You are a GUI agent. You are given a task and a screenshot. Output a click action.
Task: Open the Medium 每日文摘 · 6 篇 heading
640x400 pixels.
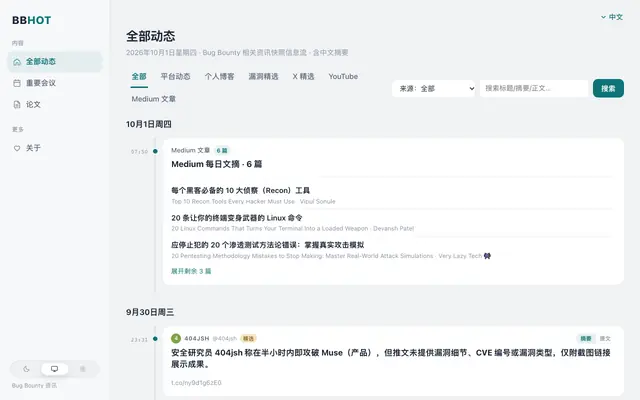[217, 164]
